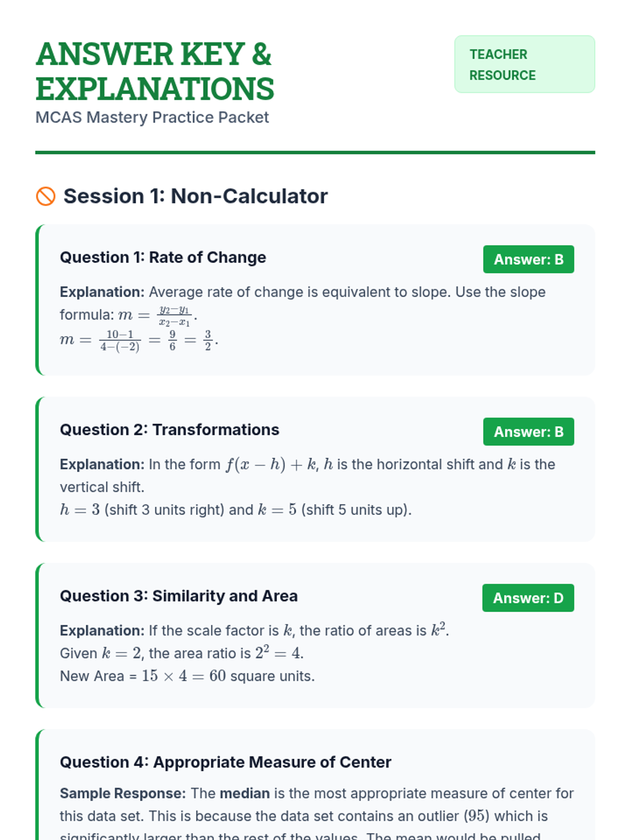Click the Question 1: Rate of Change heading
Screen dimensions: 630x840
(x=163, y=257)
